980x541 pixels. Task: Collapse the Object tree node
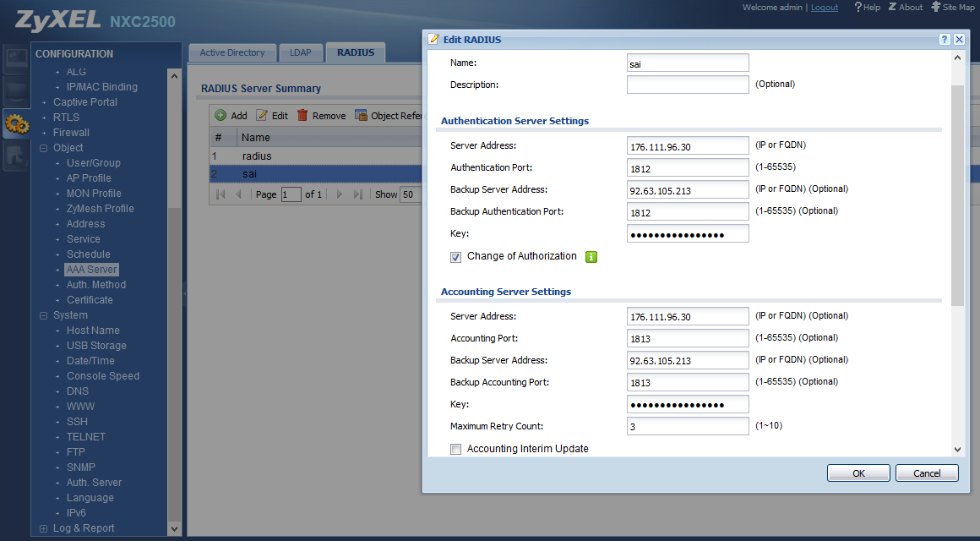(x=44, y=148)
